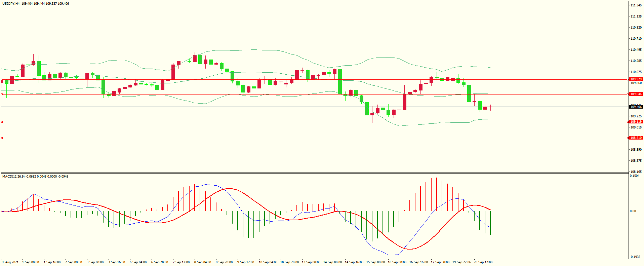Click the 6 Sep 04:00 time label
This screenshot has height=266, width=644.
point(138,262)
